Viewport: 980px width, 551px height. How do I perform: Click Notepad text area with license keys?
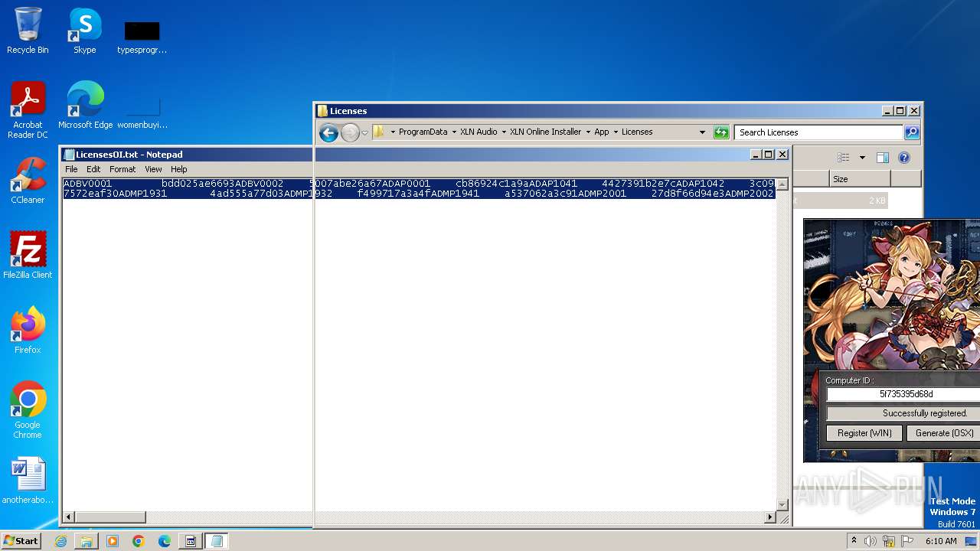click(419, 344)
